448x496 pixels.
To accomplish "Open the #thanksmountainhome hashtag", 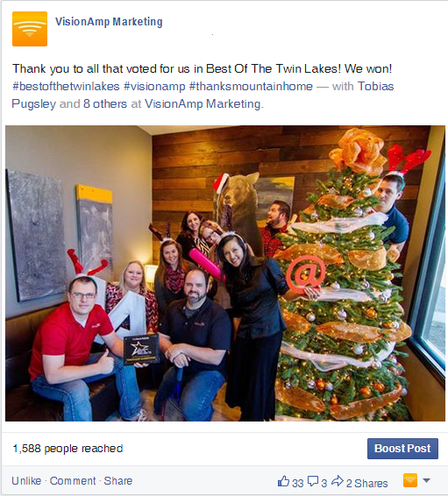I will pyautogui.click(x=251, y=87).
